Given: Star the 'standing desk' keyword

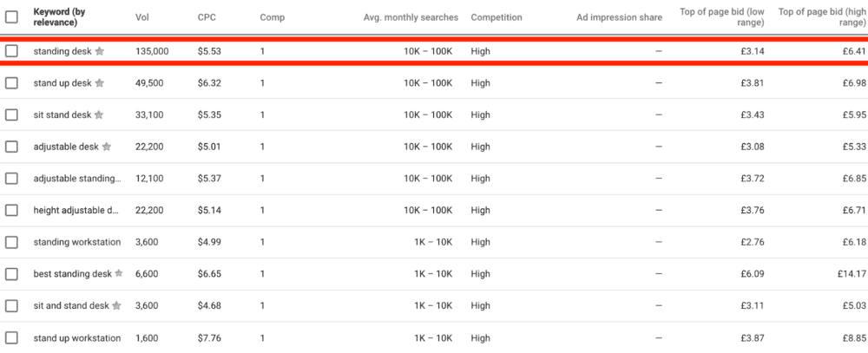Looking at the screenshot, I should [100, 52].
